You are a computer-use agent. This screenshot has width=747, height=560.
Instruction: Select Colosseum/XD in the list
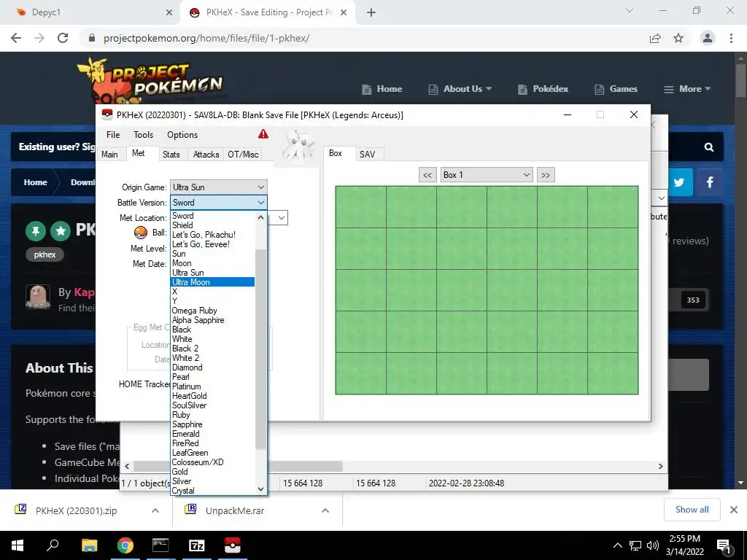click(x=212, y=462)
